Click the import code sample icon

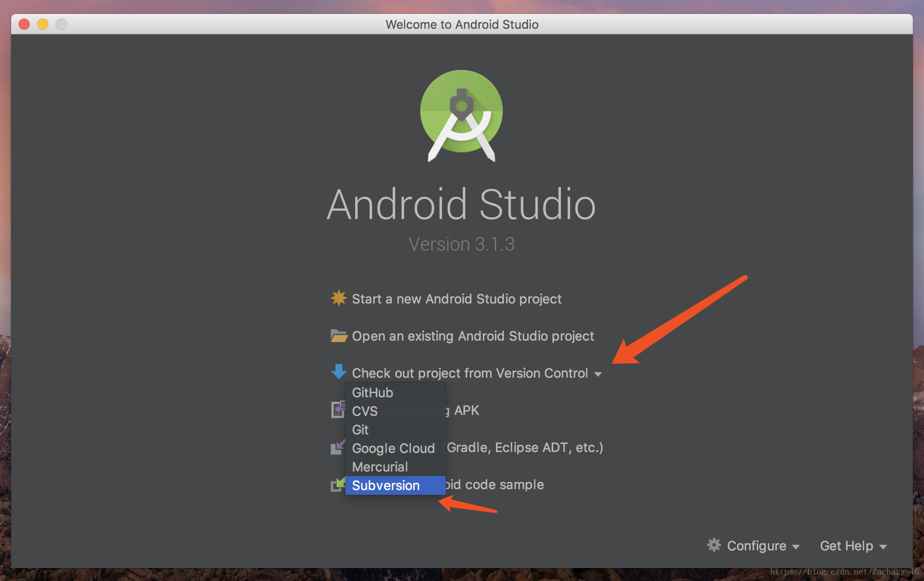pos(338,484)
